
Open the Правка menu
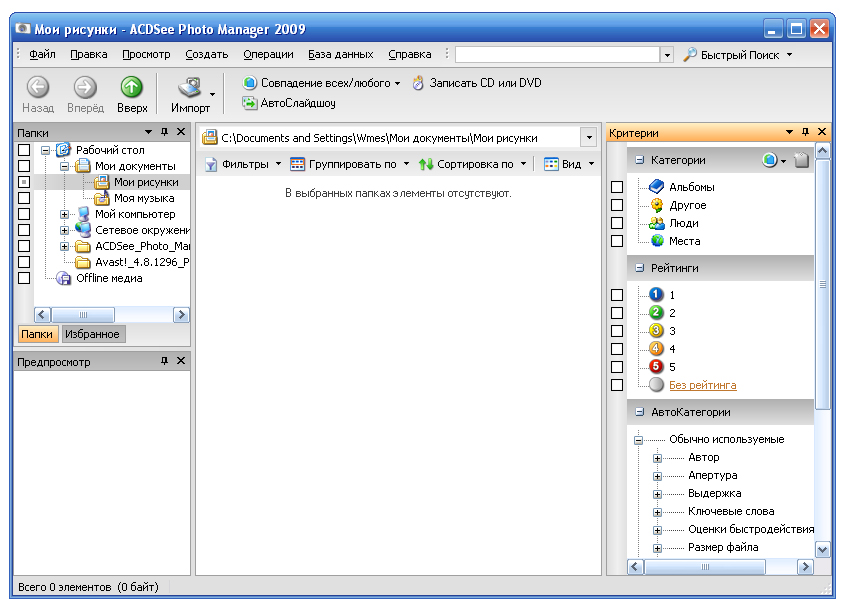pos(88,54)
